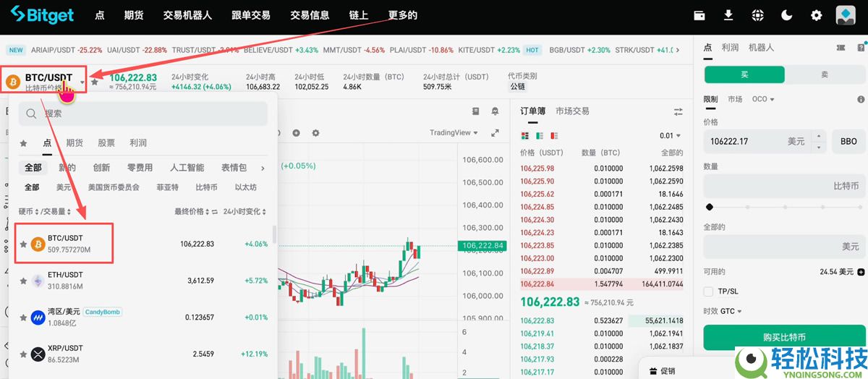Image resolution: width=868 pixels, height=379 pixels.
Task: Open the 时效 GTC dropdown
Action: pyautogui.click(x=722, y=311)
